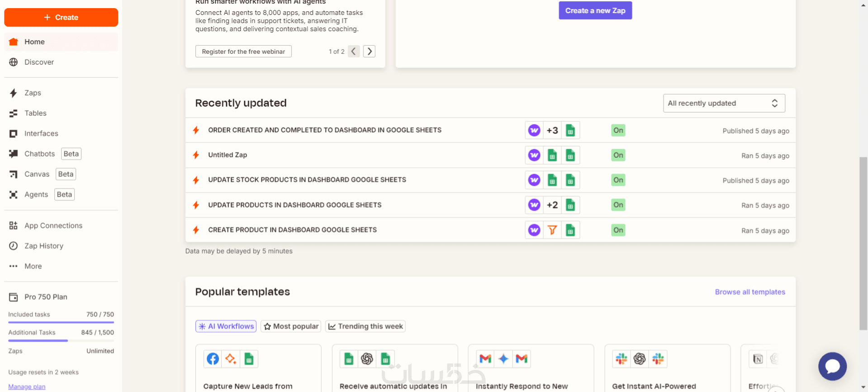
Task: Toggle On switch for ORDER CREATED zap
Action: click(618, 130)
